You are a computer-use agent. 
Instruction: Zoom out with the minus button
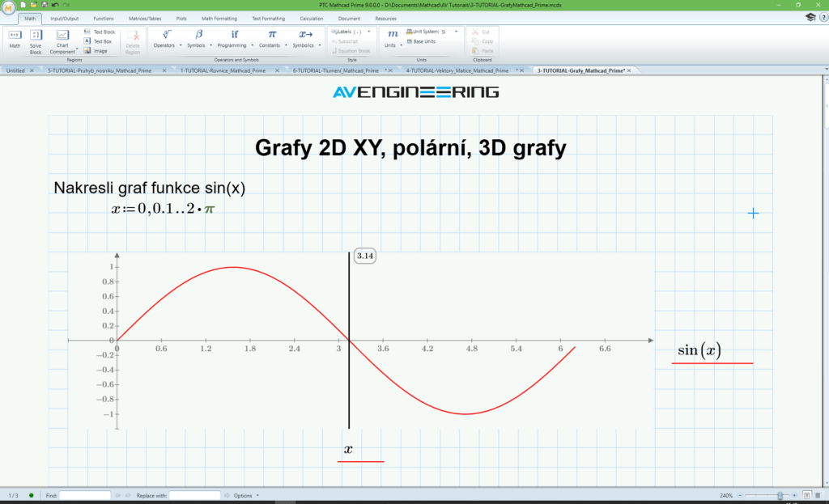pyautogui.click(x=740, y=496)
